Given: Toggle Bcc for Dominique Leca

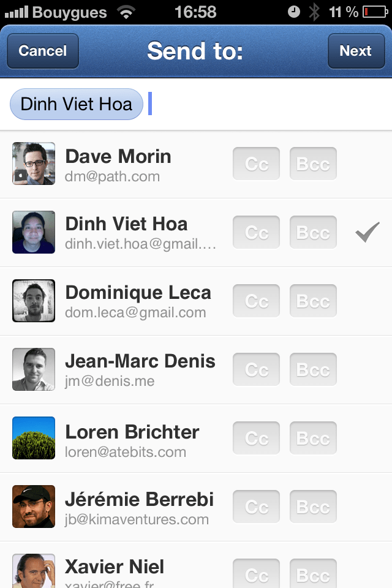Looking at the screenshot, I should pos(313,301).
